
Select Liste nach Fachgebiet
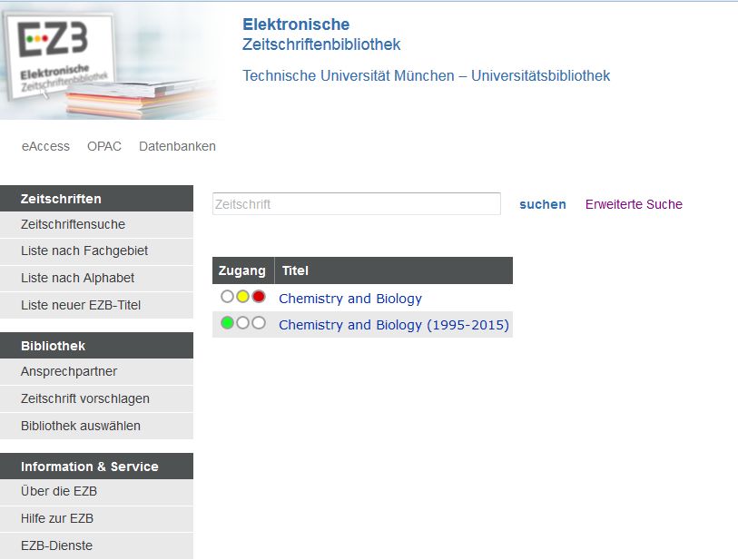pyautogui.click(x=84, y=251)
